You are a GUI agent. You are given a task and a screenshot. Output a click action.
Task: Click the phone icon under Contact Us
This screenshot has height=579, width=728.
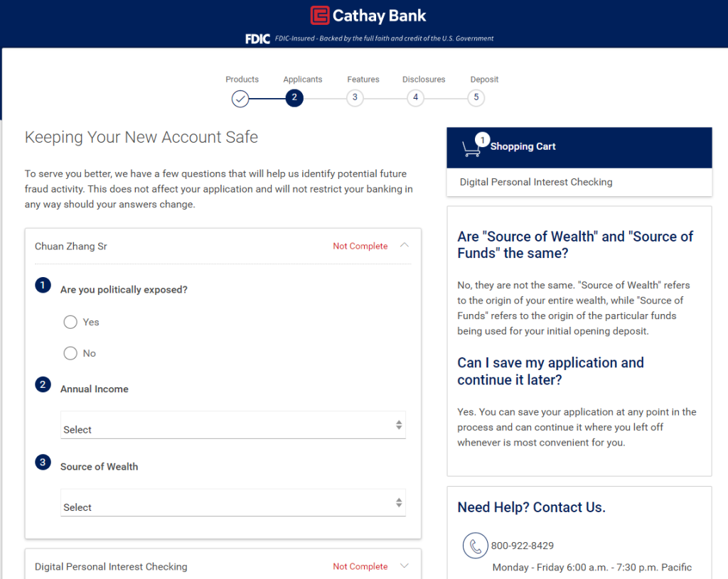(475, 546)
